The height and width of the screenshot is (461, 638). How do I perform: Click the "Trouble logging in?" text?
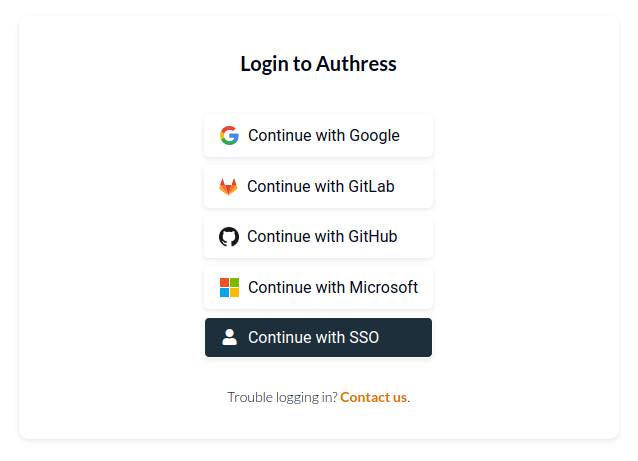[282, 397]
